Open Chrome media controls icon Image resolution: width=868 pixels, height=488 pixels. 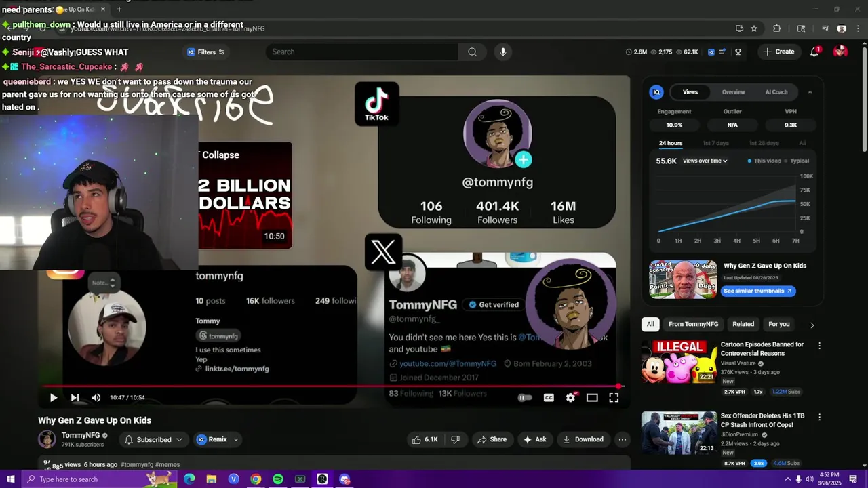[825, 28]
